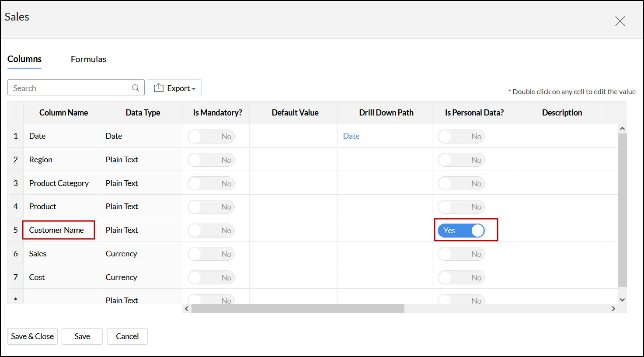Click the Save & Close button
The image size is (644, 357).
pos(32,336)
